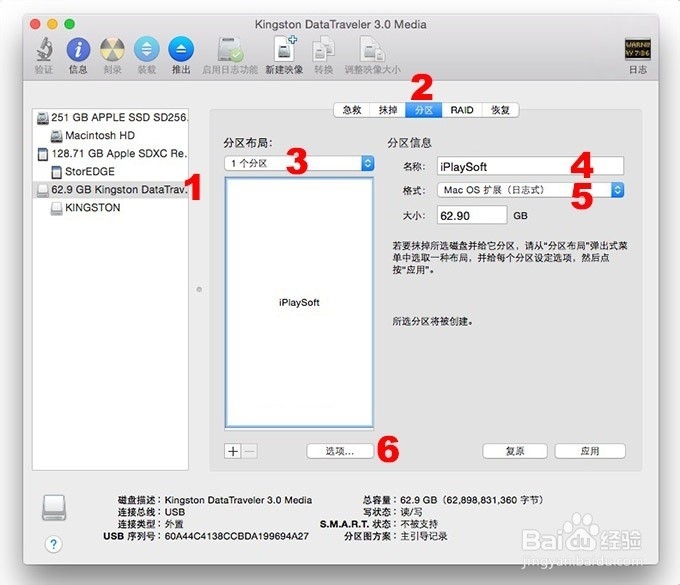Screen dimensions: 680x585
Task: Click the partition map scheme 主引导记录 text
Action: 424,536
